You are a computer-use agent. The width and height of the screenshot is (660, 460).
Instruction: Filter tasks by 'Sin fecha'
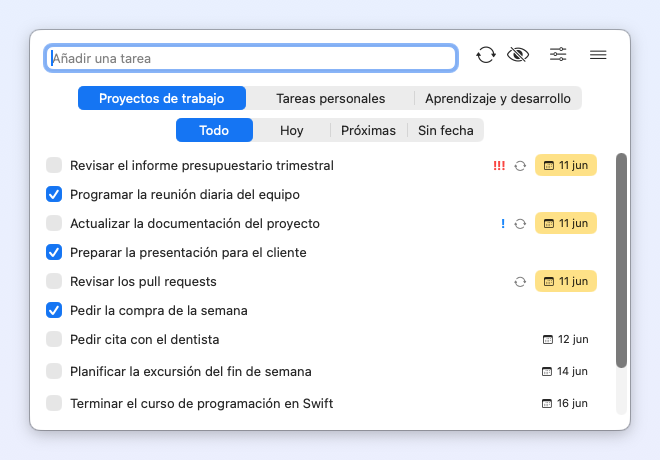445,130
